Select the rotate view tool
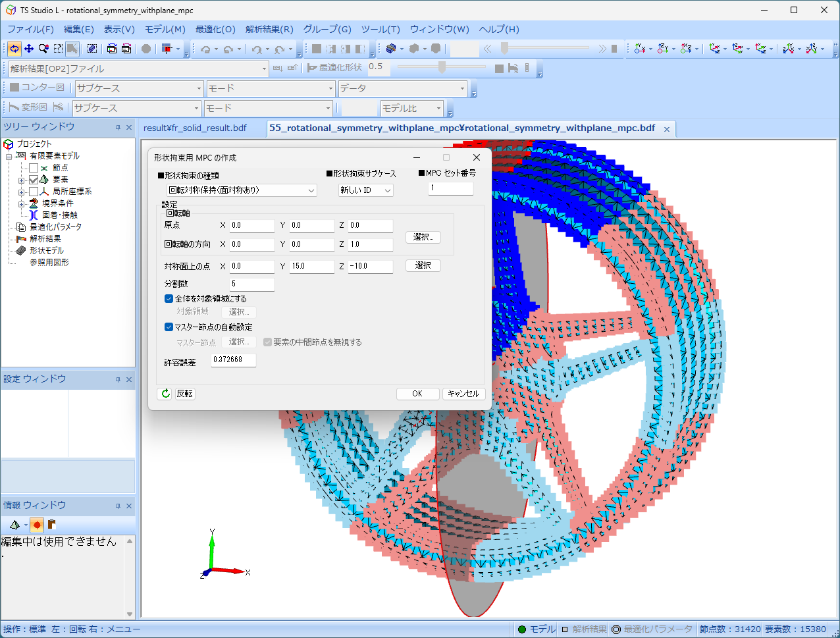 [14, 49]
